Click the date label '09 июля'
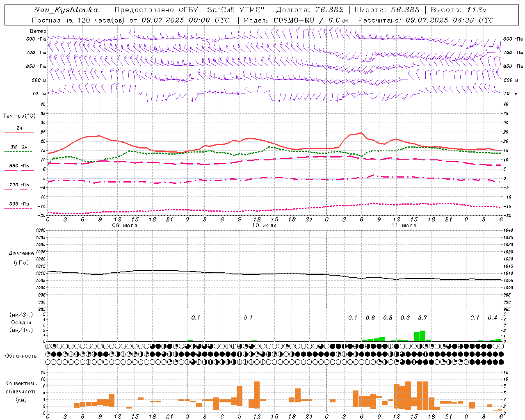This screenshot has height=420, width=525. pos(125,225)
